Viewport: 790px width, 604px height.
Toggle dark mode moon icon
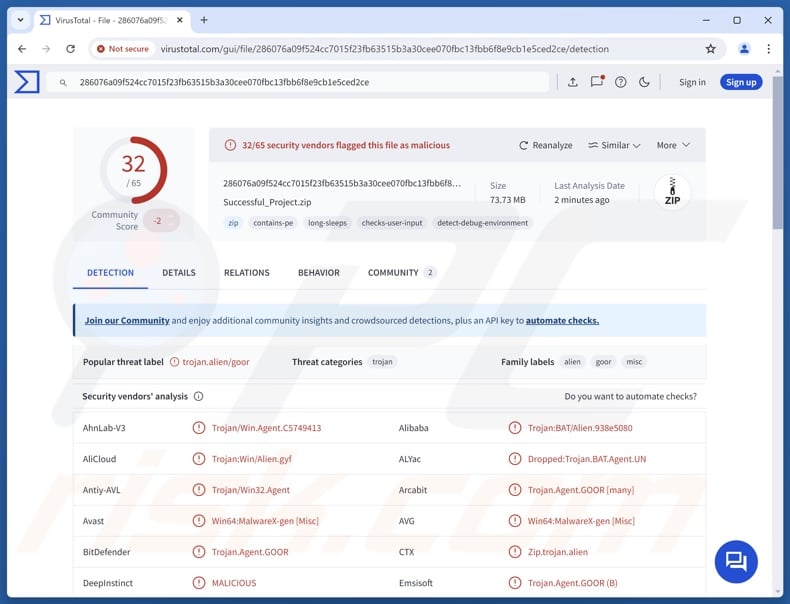pyautogui.click(x=645, y=82)
